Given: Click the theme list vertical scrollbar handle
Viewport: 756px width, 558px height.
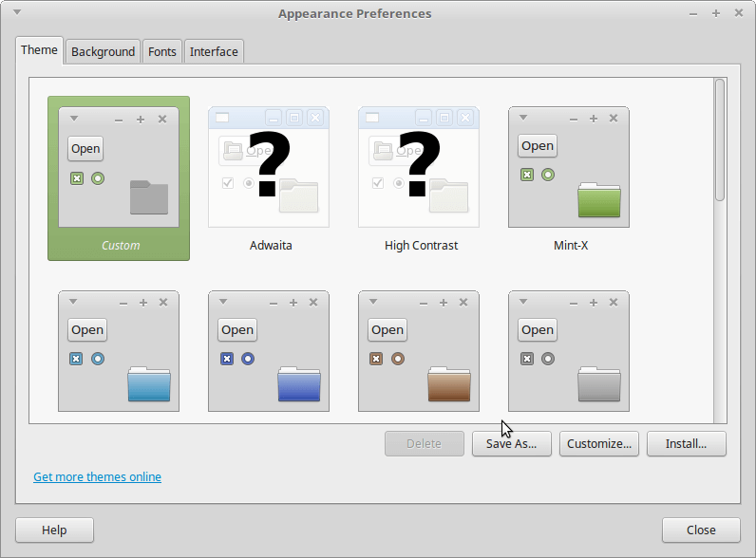Looking at the screenshot, I should [720, 139].
